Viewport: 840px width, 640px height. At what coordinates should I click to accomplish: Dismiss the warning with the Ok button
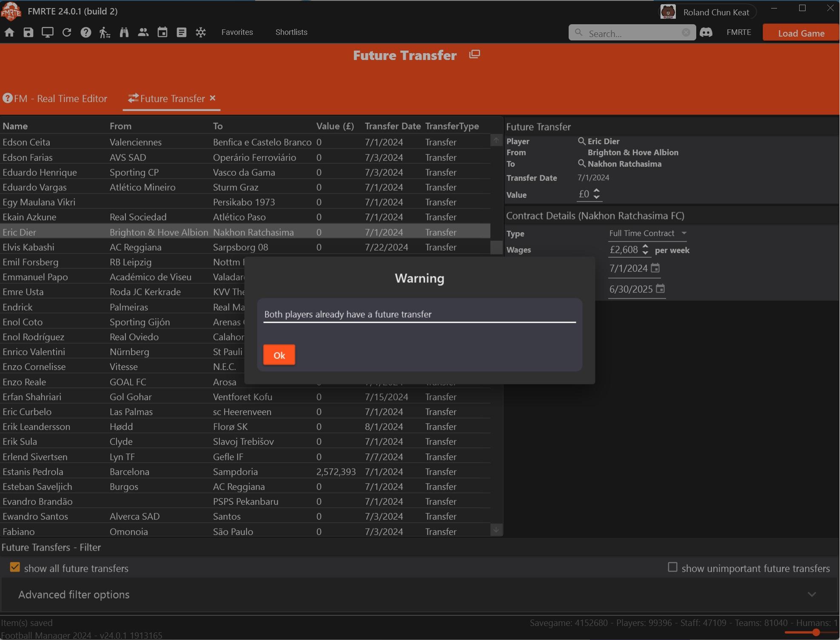pos(279,355)
